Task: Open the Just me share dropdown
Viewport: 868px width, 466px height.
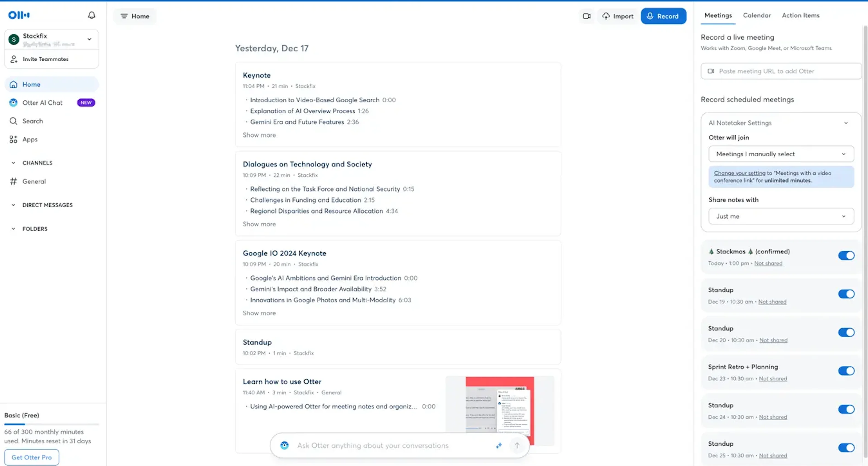Action: click(x=781, y=216)
